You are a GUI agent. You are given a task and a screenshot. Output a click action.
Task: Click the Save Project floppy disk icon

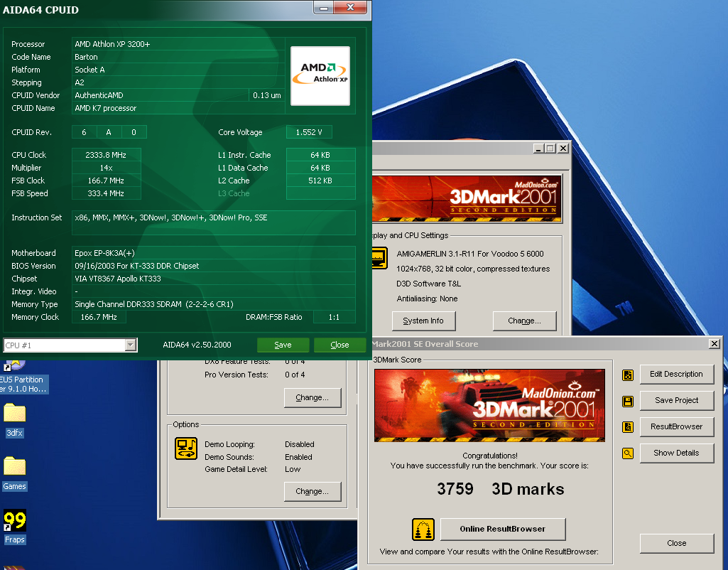coord(628,402)
